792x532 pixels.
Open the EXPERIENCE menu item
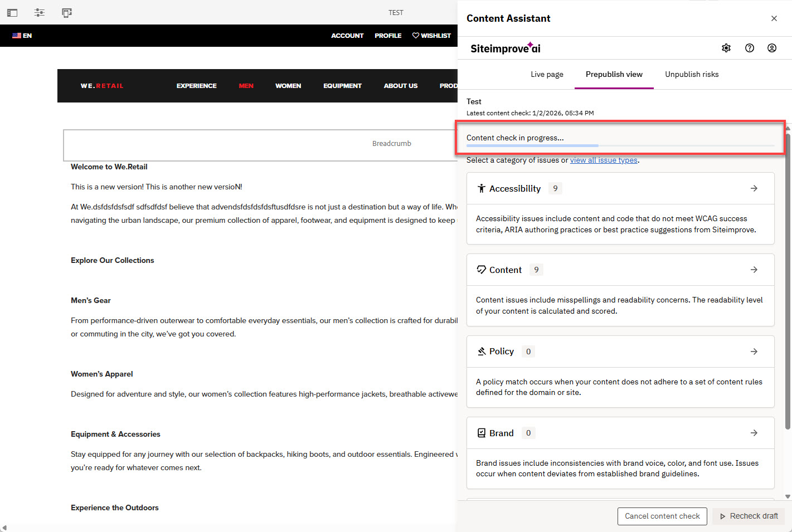[197, 86]
